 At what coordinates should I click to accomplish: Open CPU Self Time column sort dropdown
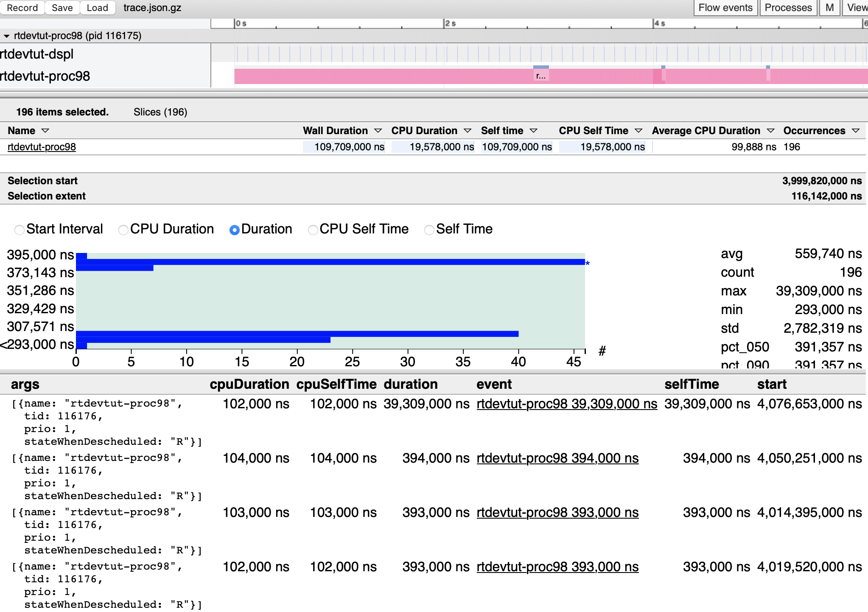pos(638,131)
